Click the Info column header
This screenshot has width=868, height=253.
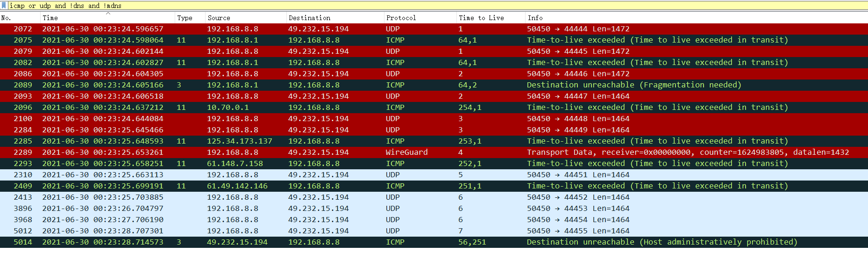(696, 18)
